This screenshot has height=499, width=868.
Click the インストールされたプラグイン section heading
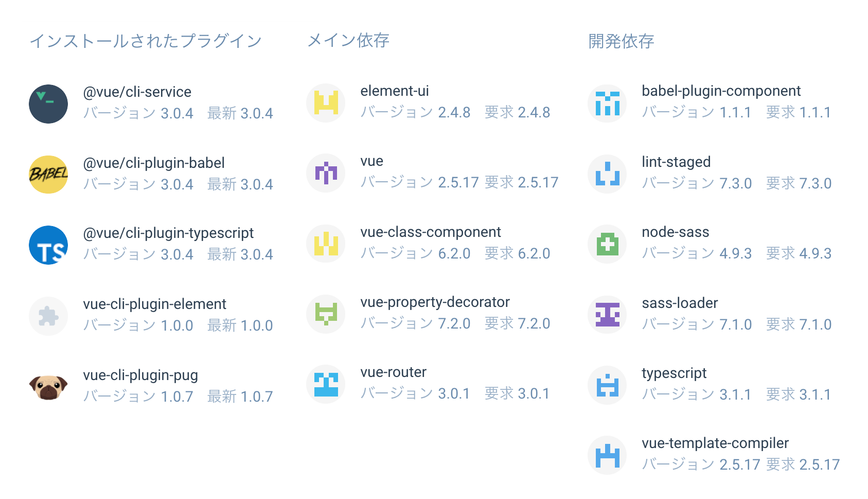(x=146, y=41)
